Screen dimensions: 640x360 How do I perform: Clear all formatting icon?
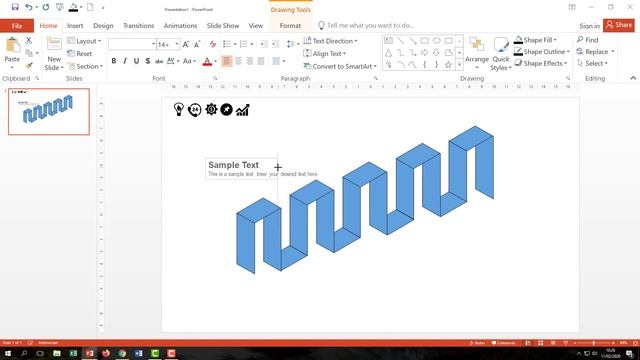coord(213,44)
